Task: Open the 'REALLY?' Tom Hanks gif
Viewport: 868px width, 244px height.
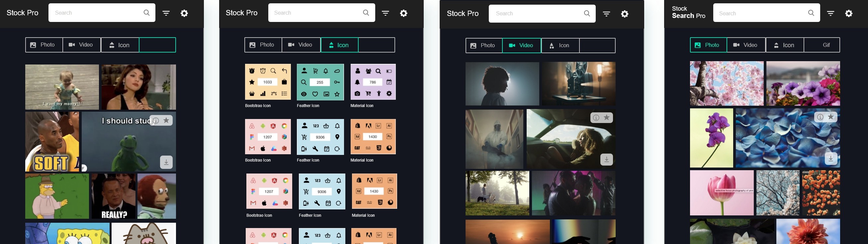Action: (x=113, y=196)
